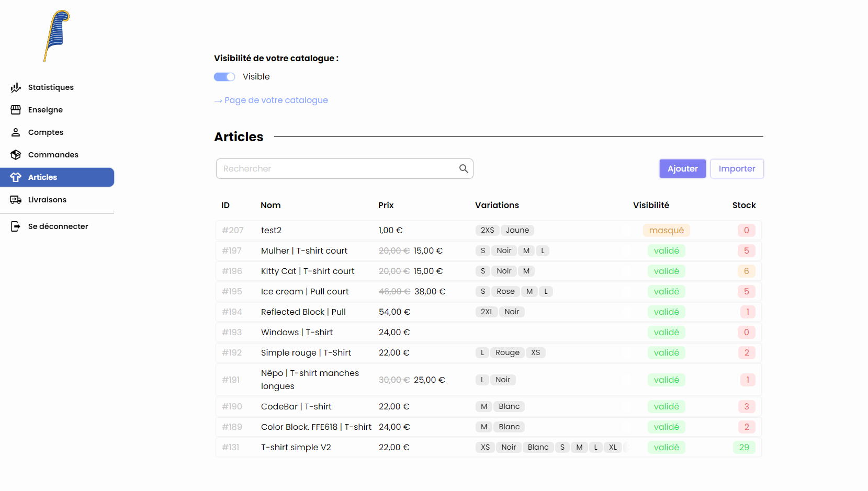
Task: Open Commandes via the box icon
Action: (x=16, y=154)
